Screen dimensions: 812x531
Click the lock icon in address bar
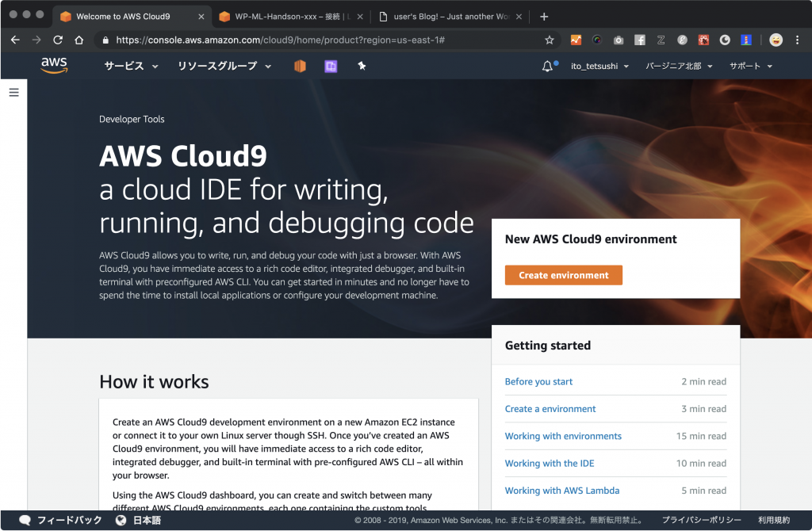[105, 40]
